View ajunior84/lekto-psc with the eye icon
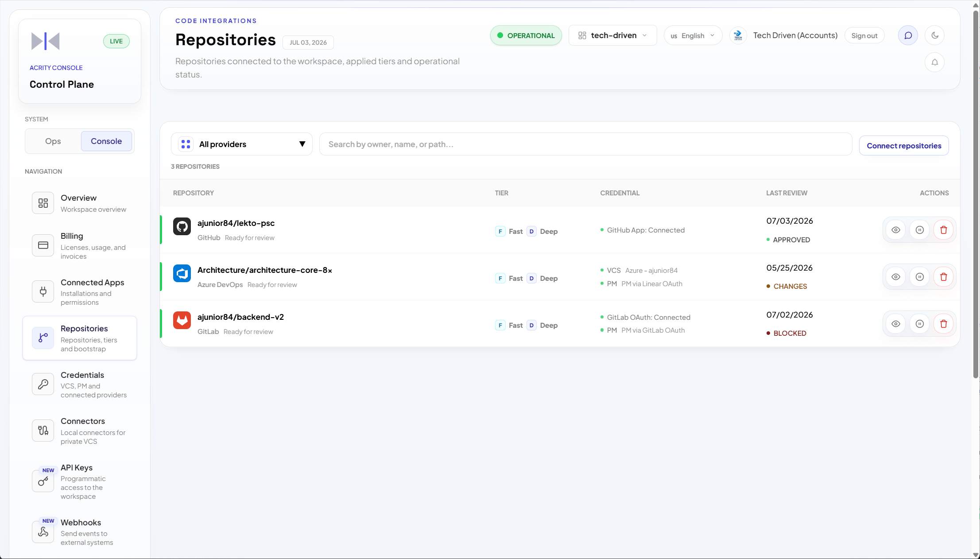This screenshot has width=980, height=559. [x=896, y=230]
